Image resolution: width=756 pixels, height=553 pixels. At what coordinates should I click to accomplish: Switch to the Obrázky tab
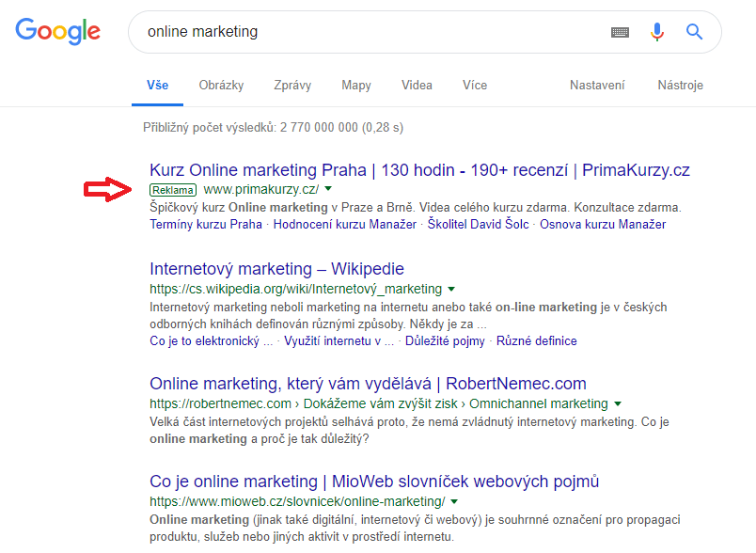click(x=221, y=86)
